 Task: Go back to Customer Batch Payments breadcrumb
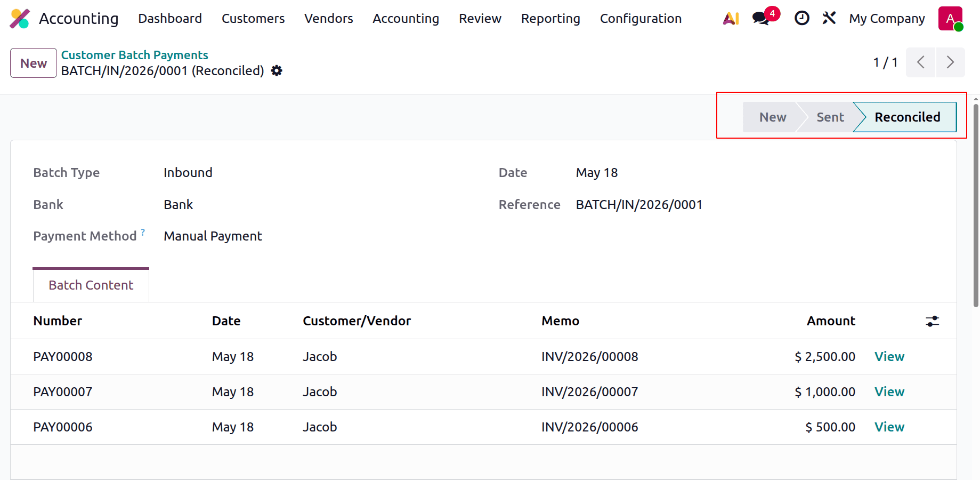click(134, 55)
